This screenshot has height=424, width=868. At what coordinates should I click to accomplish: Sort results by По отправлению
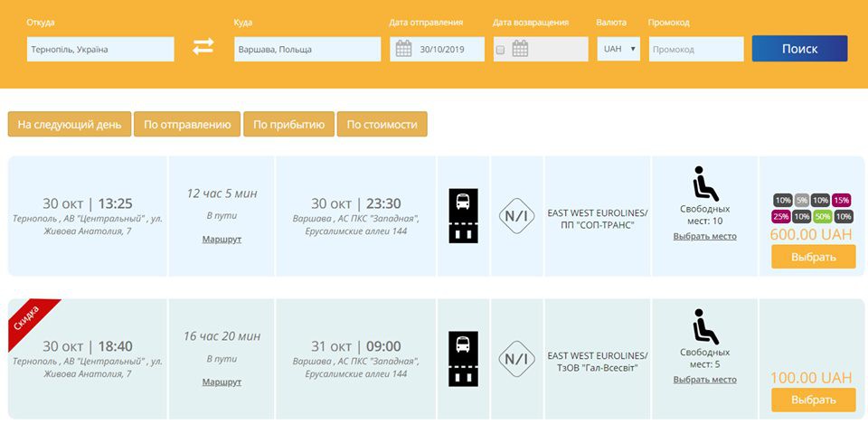pos(187,125)
